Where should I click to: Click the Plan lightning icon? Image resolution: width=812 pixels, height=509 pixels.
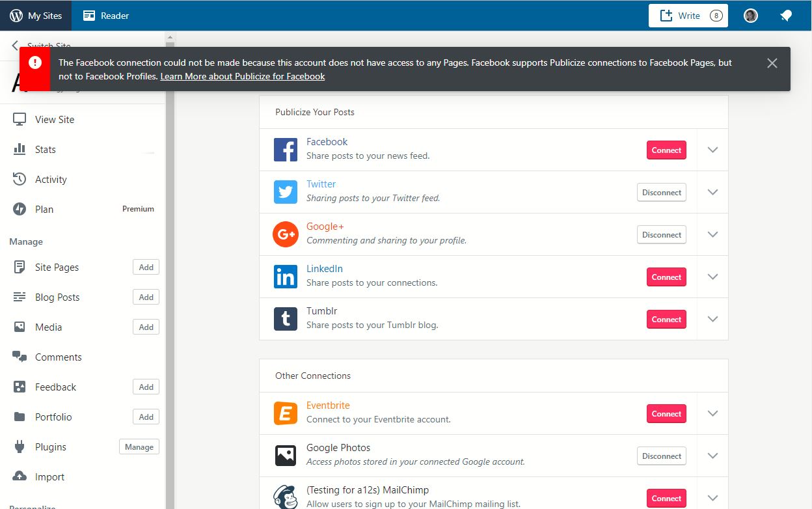[x=20, y=209]
